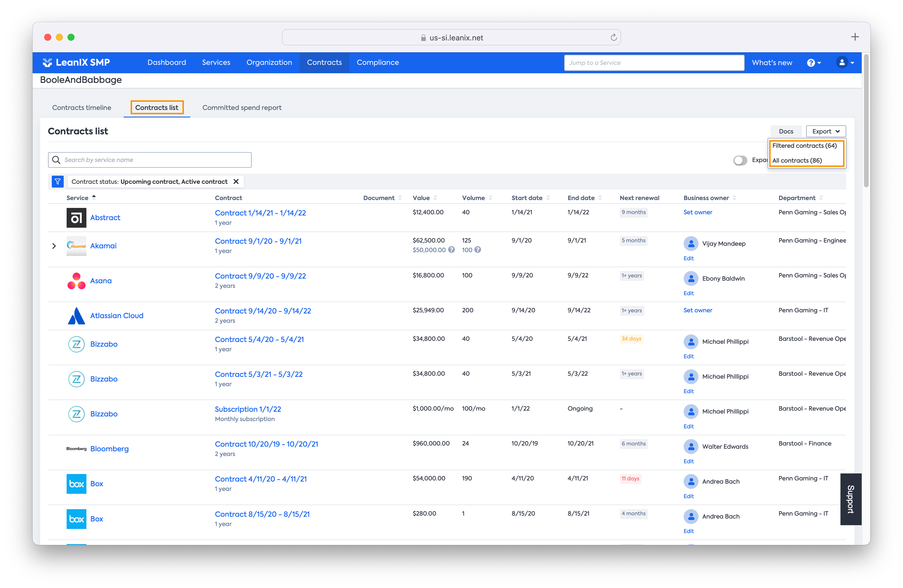The height and width of the screenshot is (588, 903).
Task: Go to Services in top navigation
Action: [x=216, y=63]
